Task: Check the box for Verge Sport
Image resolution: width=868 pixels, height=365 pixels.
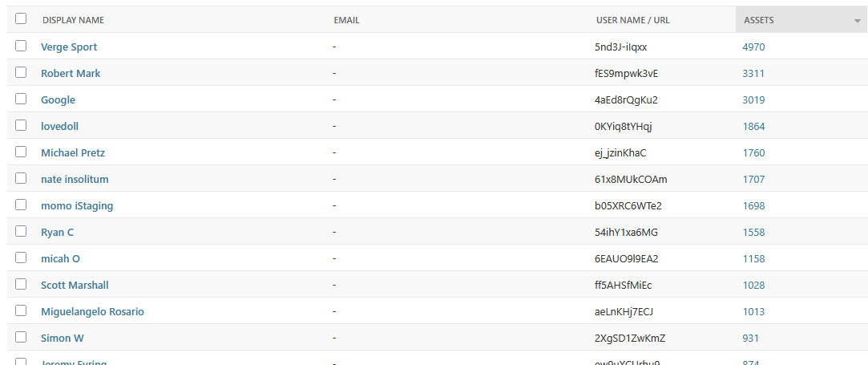Action: (21, 47)
